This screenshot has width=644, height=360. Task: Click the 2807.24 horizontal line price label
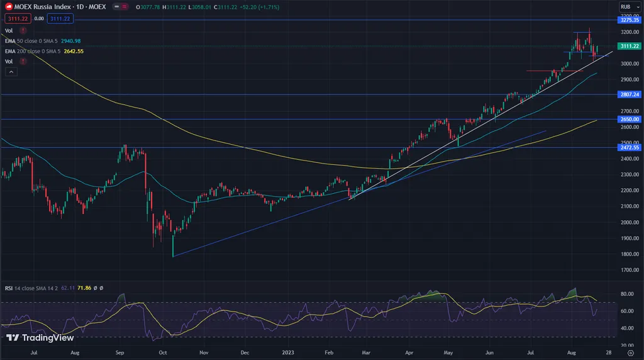(628, 94)
